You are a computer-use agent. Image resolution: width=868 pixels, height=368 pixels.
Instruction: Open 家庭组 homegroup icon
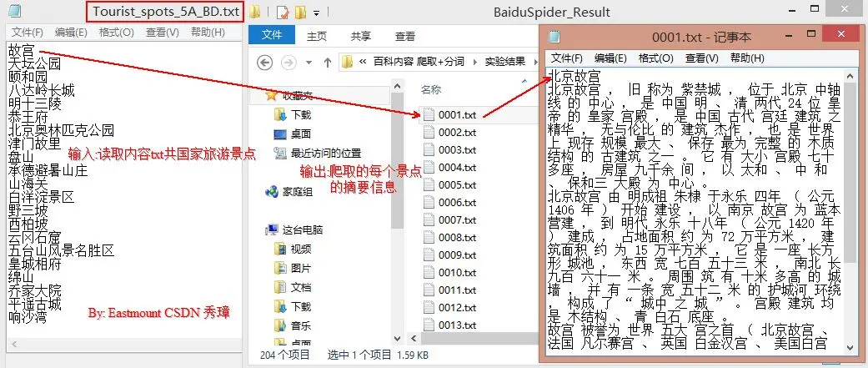[289, 192]
